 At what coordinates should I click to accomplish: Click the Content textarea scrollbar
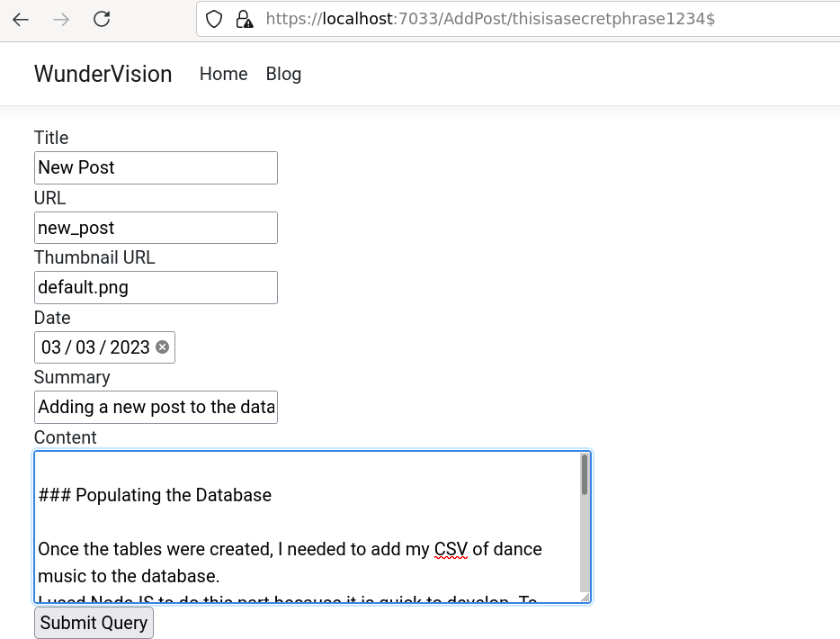tap(585, 477)
